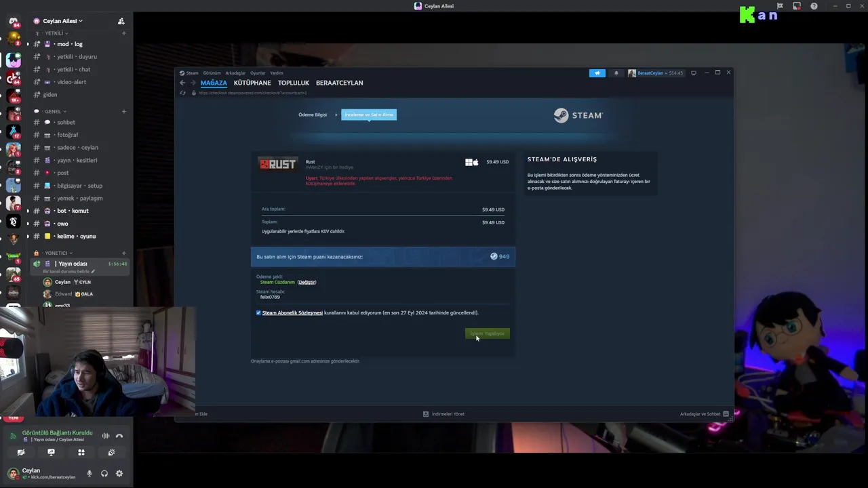Open Steam notifications bell
The width and height of the screenshot is (868, 488).
click(x=616, y=73)
